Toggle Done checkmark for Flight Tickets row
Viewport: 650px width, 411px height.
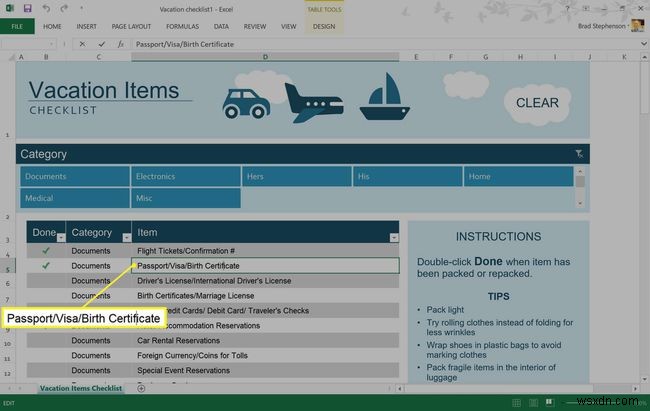click(x=46, y=250)
